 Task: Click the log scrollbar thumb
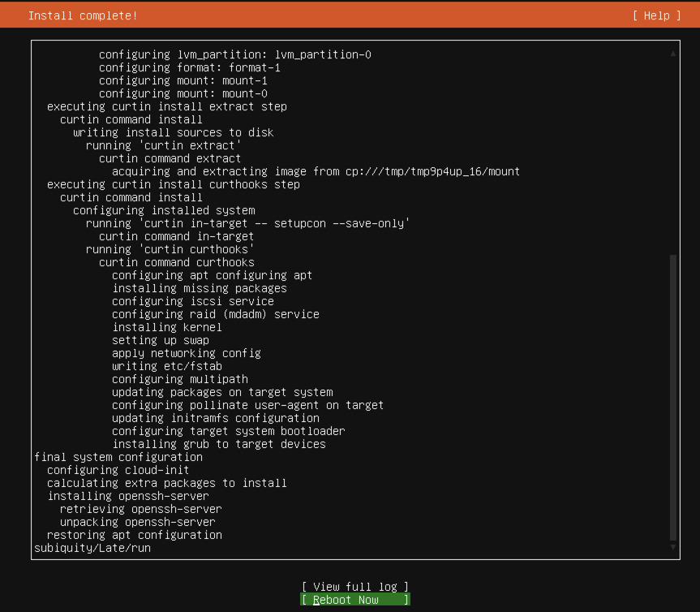[x=673, y=398]
